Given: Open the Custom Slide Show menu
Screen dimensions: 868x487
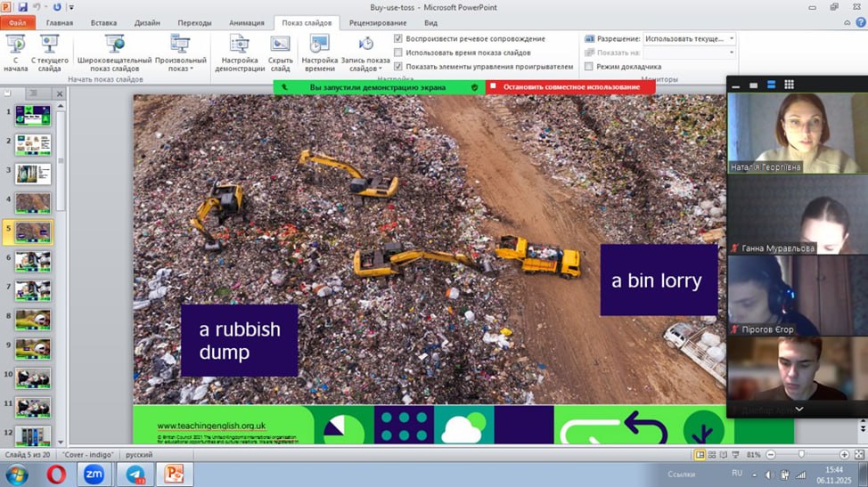Looking at the screenshot, I should tap(181, 53).
